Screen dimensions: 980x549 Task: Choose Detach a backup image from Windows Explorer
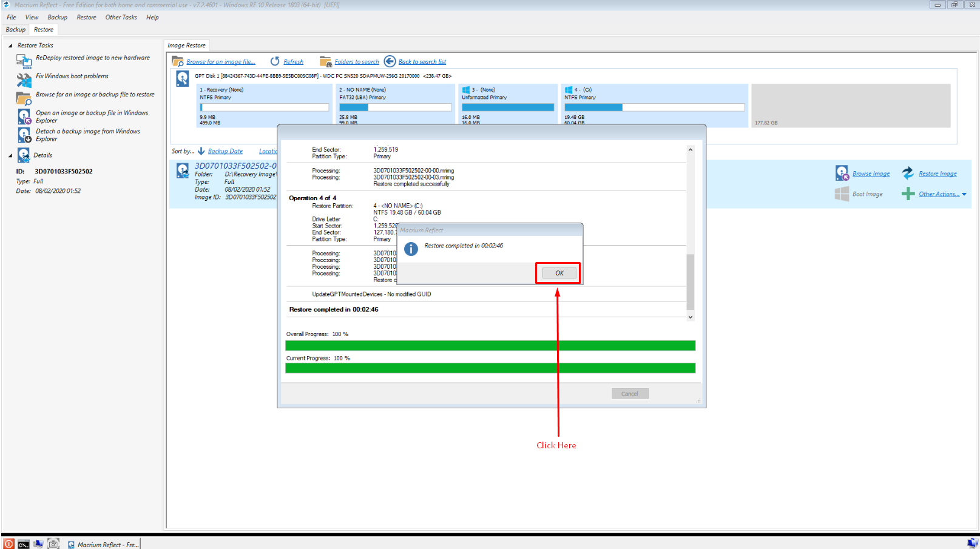coord(88,135)
